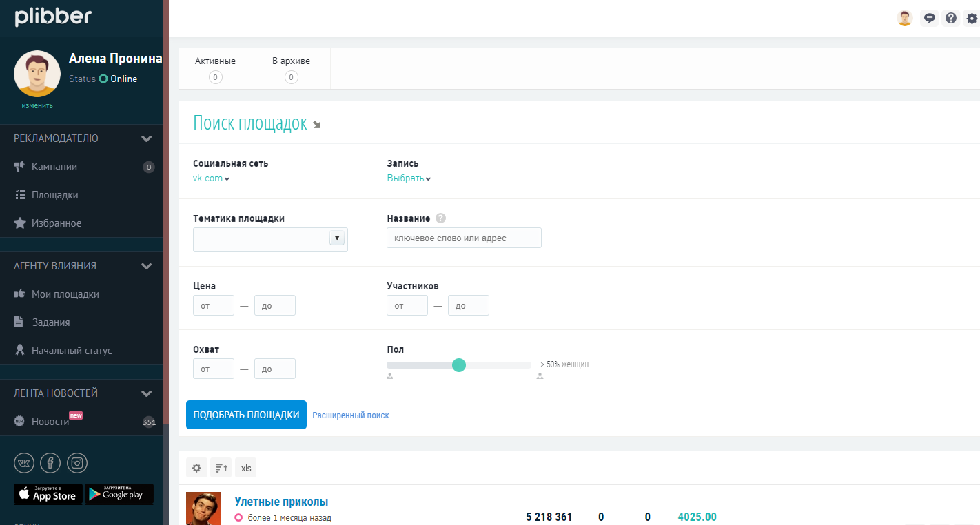Open the vk.com social network dropdown

pos(211,178)
